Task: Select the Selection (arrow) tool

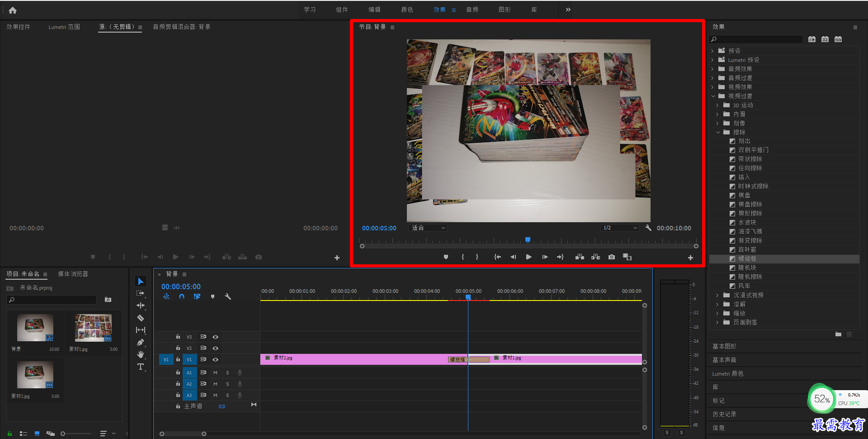Action: click(141, 282)
